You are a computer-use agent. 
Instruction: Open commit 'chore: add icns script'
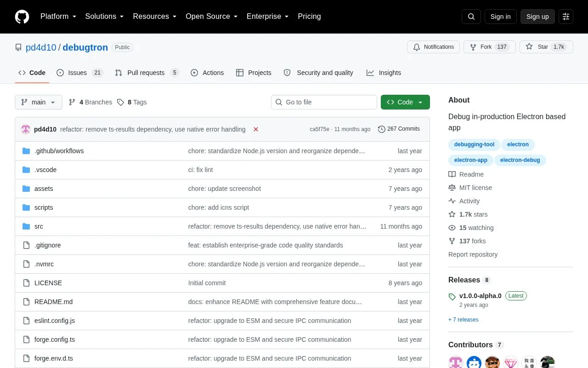[x=219, y=207]
